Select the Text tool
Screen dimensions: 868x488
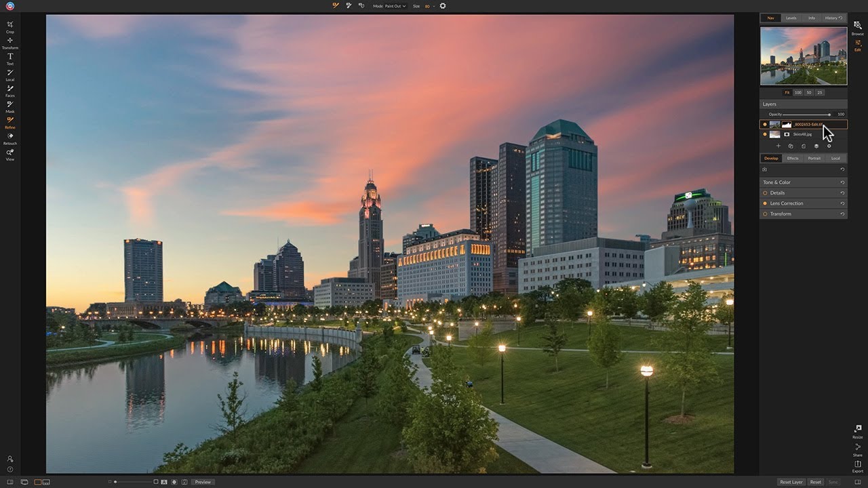pyautogui.click(x=9, y=59)
